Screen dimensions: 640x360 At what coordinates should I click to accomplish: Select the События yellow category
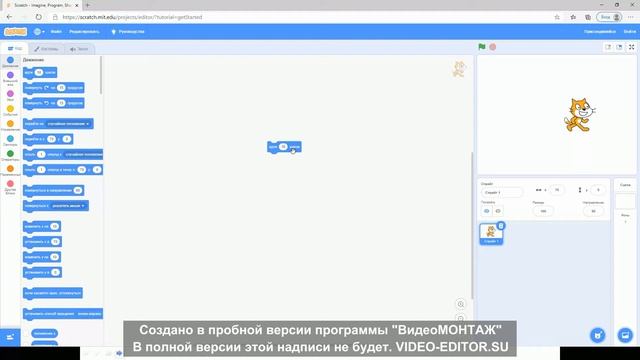(x=10, y=109)
